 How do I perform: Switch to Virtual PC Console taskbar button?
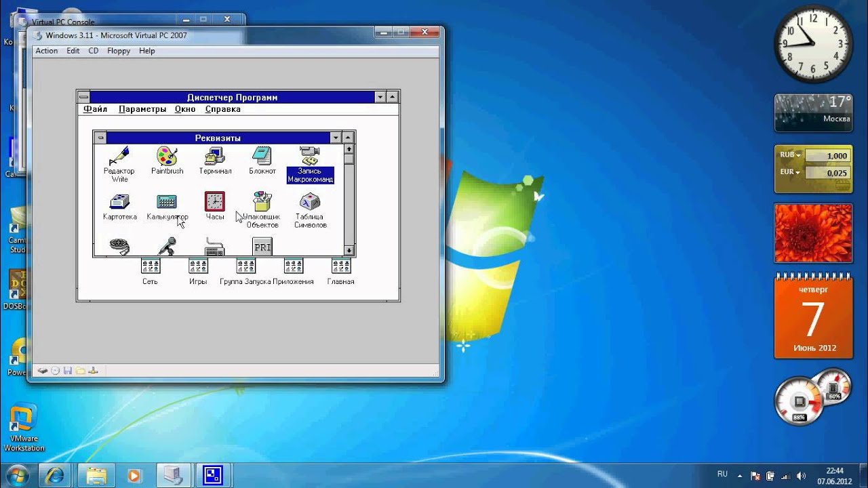[173, 475]
